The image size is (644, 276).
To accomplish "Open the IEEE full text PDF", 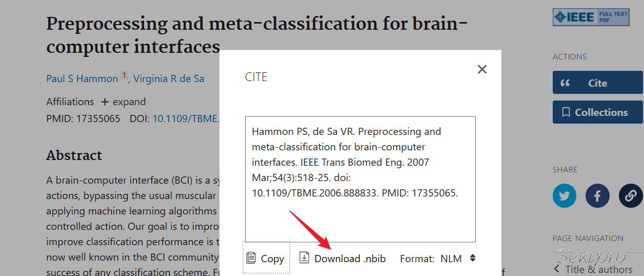I will click(591, 17).
